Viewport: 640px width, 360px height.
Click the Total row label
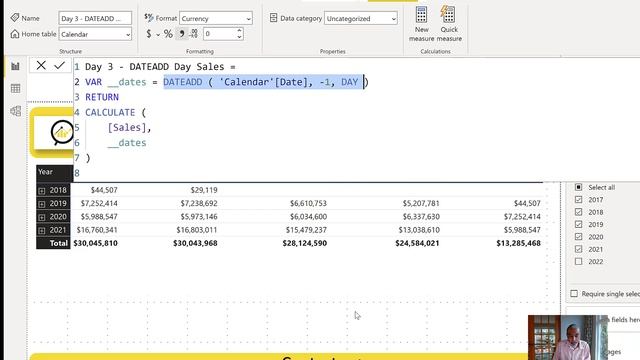point(59,243)
